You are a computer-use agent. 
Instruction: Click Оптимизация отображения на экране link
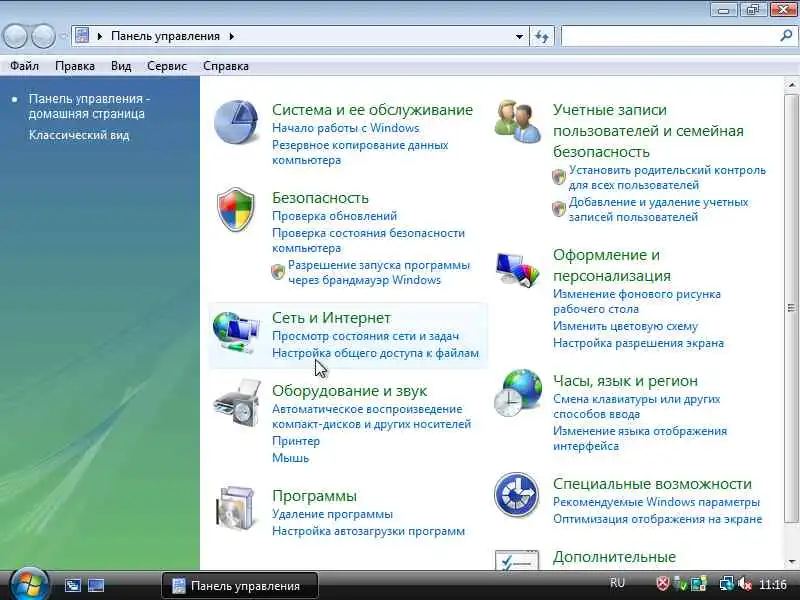coord(658,519)
